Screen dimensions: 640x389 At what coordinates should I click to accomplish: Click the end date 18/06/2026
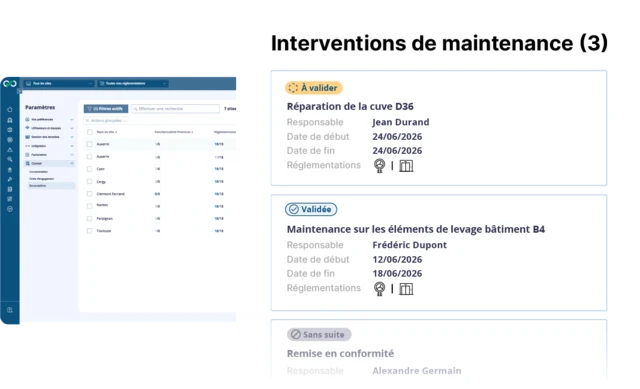pyautogui.click(x=397, y=273)
